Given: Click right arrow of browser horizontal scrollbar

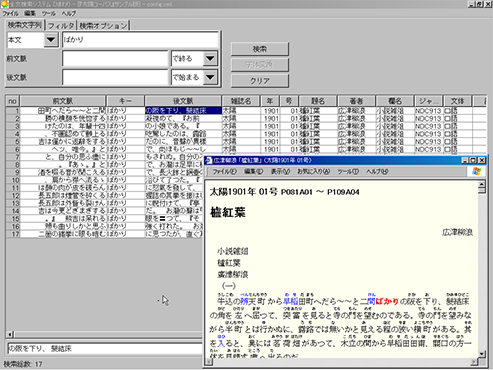Looking at the screenshot, I should pyautogui.click(x=474, y=362).
